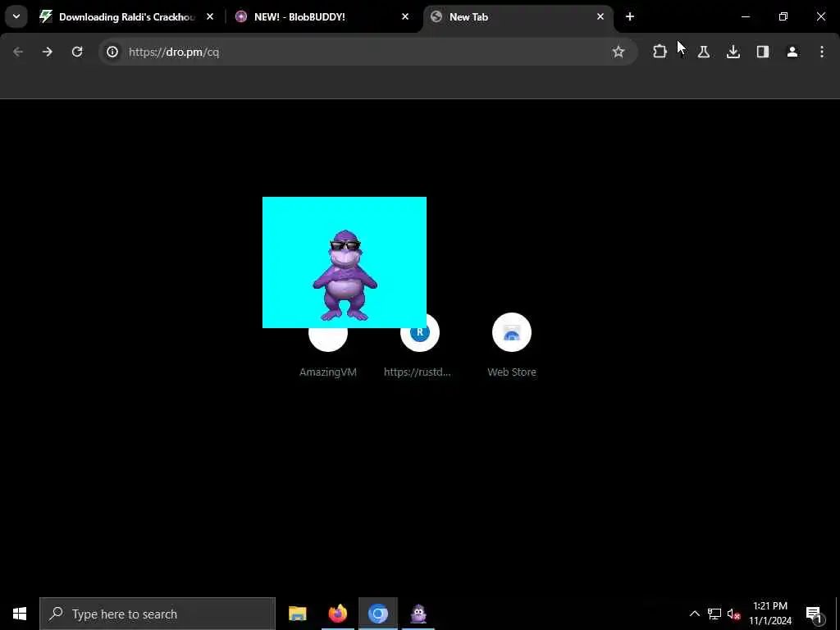Viewport: 840px width, 630px height.
Task: Toggle the browser side panel
Action: (x=762, y=52)
